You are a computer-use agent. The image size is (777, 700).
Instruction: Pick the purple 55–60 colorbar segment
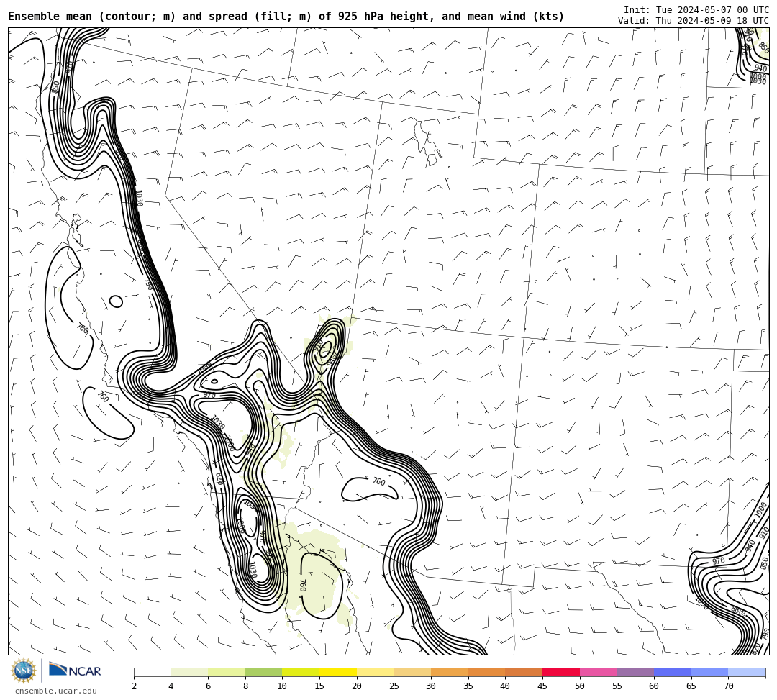tap(635, 672)
